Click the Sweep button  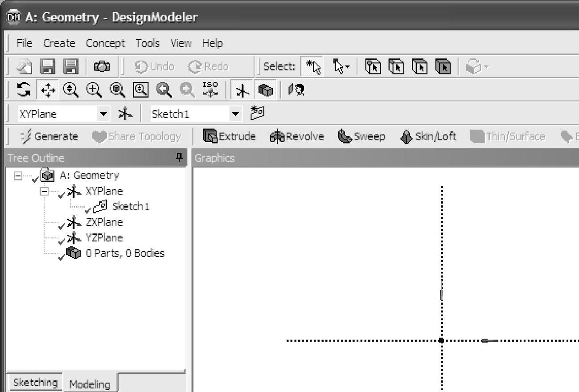click(361, 136)
